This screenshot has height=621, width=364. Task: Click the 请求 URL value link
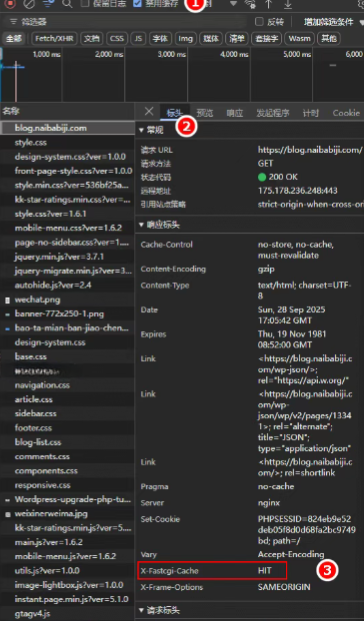[x=310, y=150]
